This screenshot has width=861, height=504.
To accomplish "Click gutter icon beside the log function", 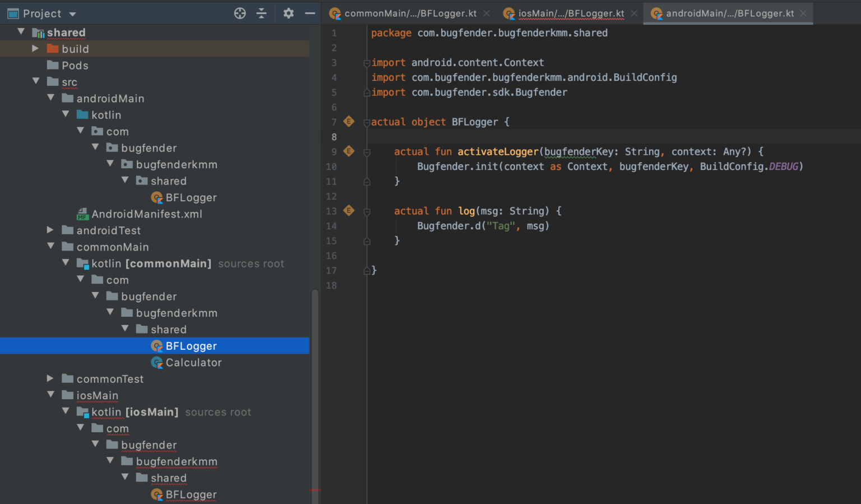I will 349,210.
